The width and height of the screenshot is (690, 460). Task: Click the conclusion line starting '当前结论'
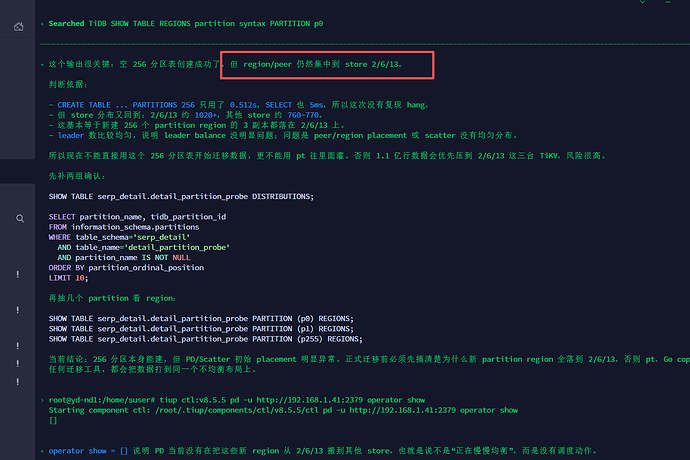pyautogui.click(x=369, y=359)
